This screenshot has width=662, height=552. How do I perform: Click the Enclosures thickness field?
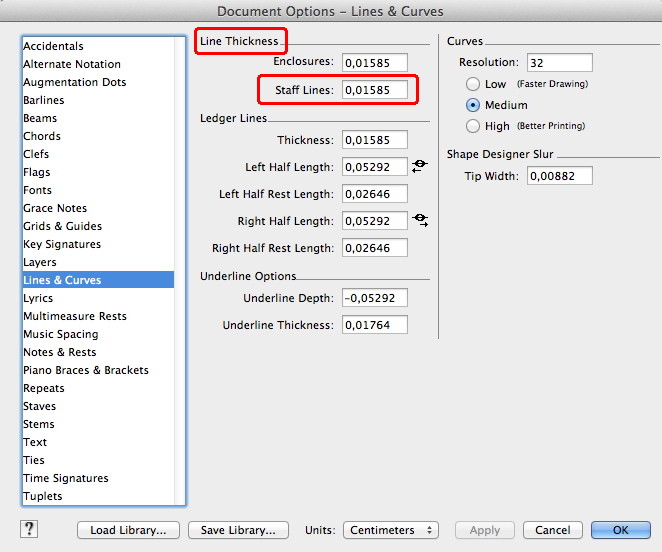pyautogui.click(x=374, y=63)
